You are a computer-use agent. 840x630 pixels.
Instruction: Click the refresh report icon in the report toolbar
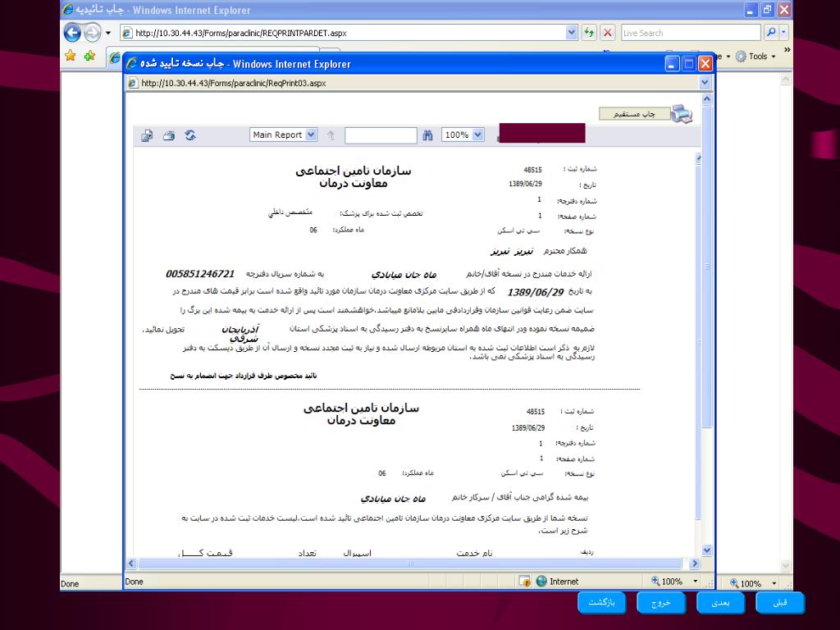click(x=190, y=135)
